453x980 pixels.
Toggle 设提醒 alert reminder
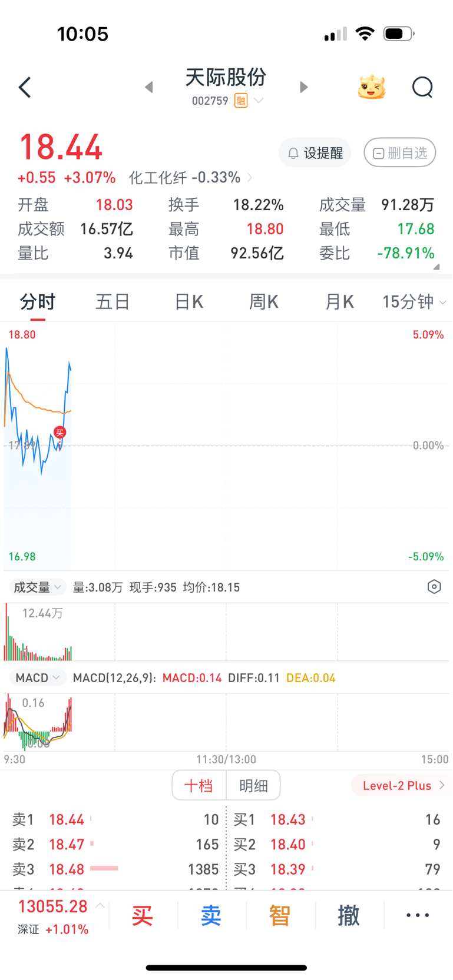[315, 153]
